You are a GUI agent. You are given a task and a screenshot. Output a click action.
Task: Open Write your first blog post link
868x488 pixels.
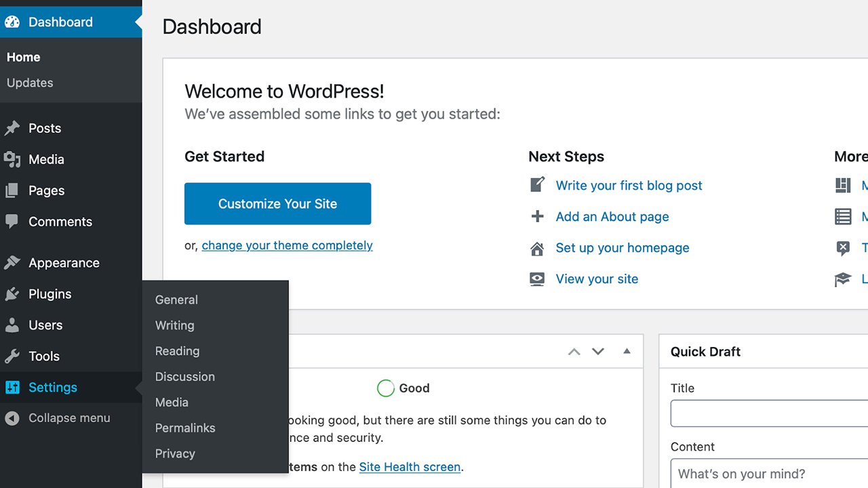tap(629, 186)
